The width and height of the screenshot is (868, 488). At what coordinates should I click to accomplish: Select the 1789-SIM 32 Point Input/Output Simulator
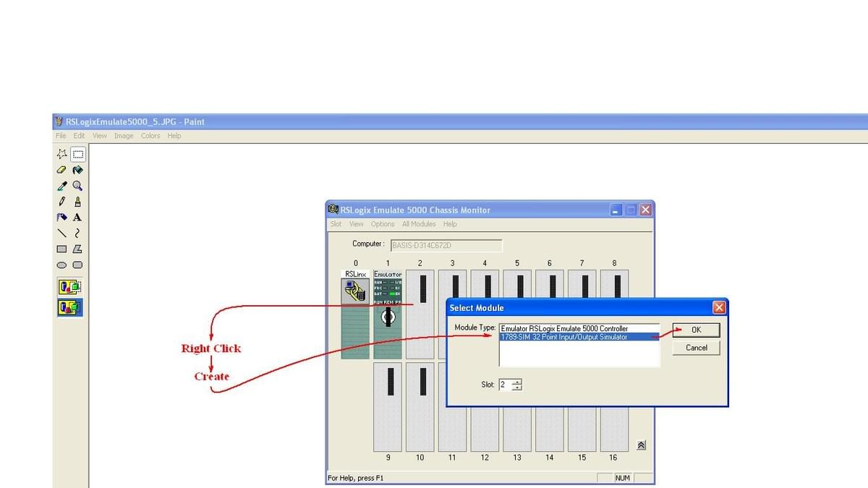tap(571, 336)
